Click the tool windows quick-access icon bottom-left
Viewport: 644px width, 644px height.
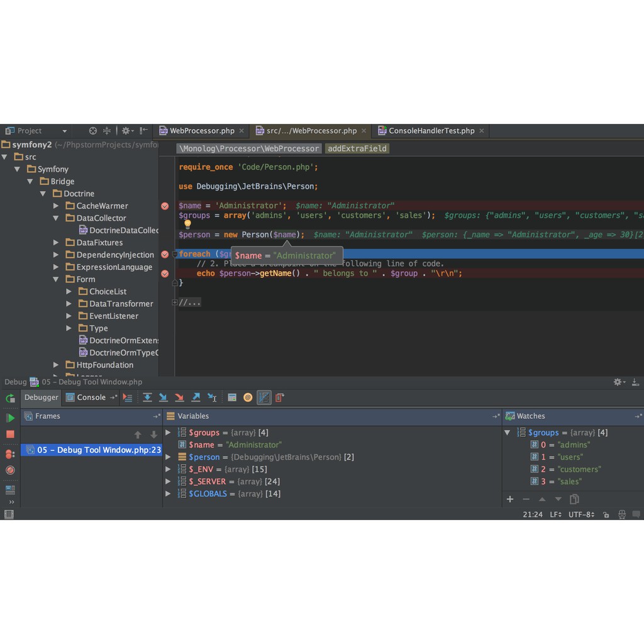(x=9, y=514)
